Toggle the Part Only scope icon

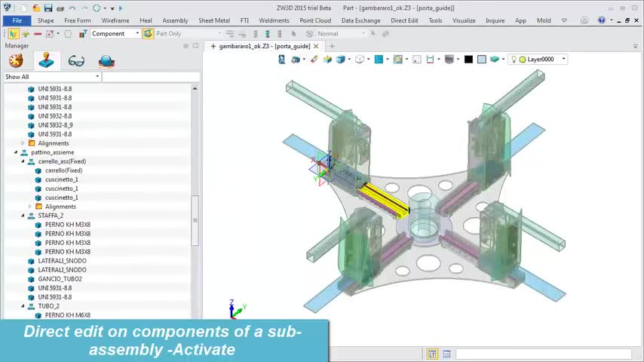pyautogui.click(x=148, y=34)
